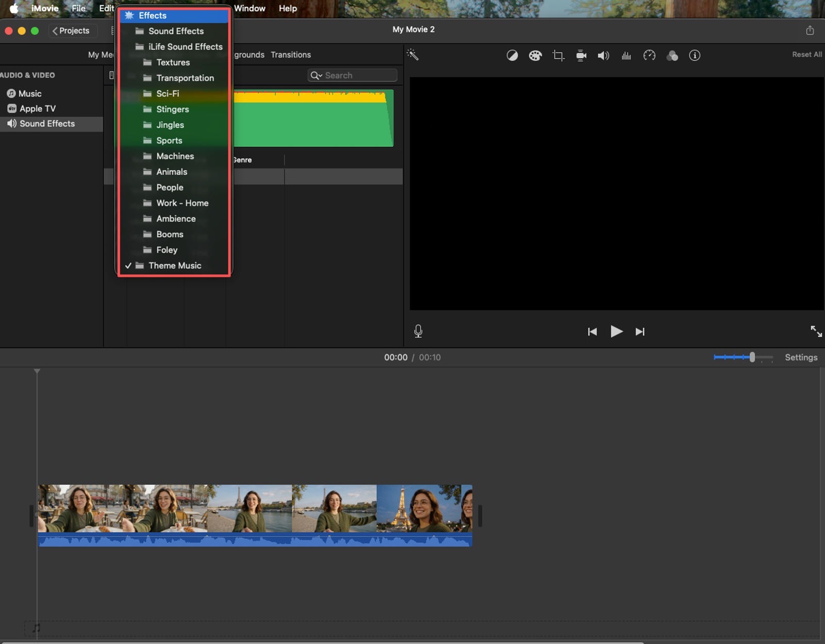Skip to previous clip
Image resolution: width=825 pixels, height=644 pixels.
592,332
